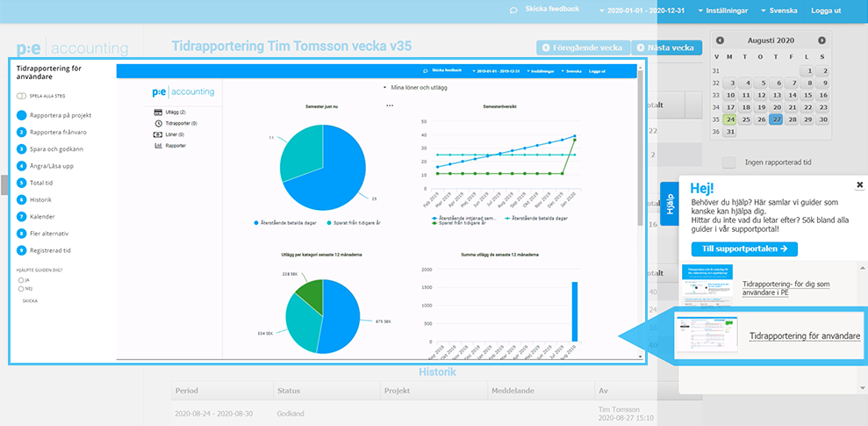Click the Tidrapporter (0) clock icon in guide preview

coord(158,124)
